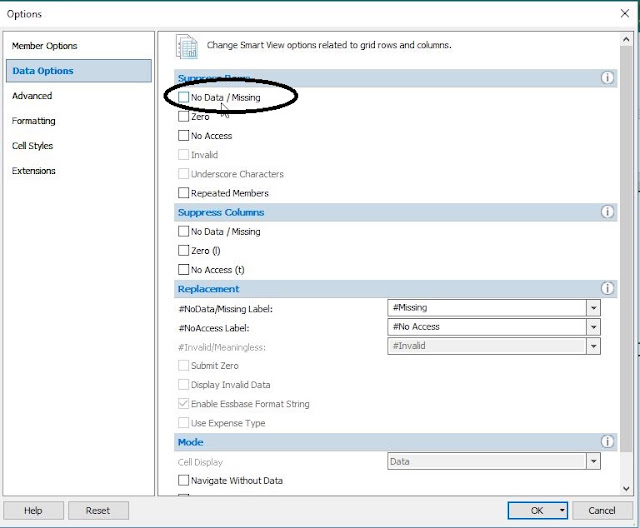Click the Invalid checkbox under Suppress Rows

183,155
